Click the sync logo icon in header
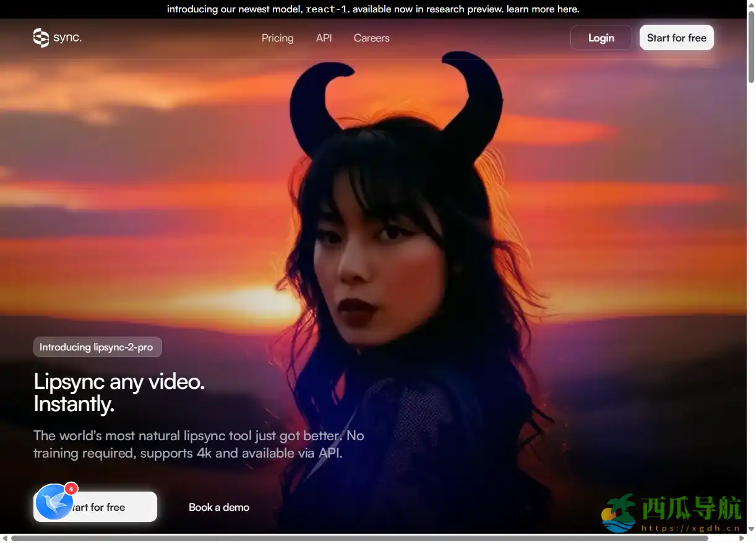The width and height of the screenshot is (756, 543). (x=41, y=38)
